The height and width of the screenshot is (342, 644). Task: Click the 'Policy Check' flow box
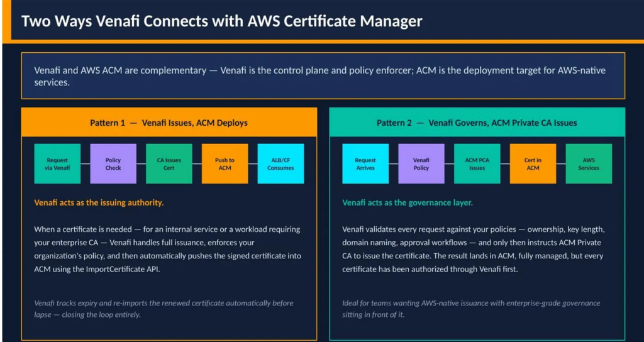click(x=113, y=163)
